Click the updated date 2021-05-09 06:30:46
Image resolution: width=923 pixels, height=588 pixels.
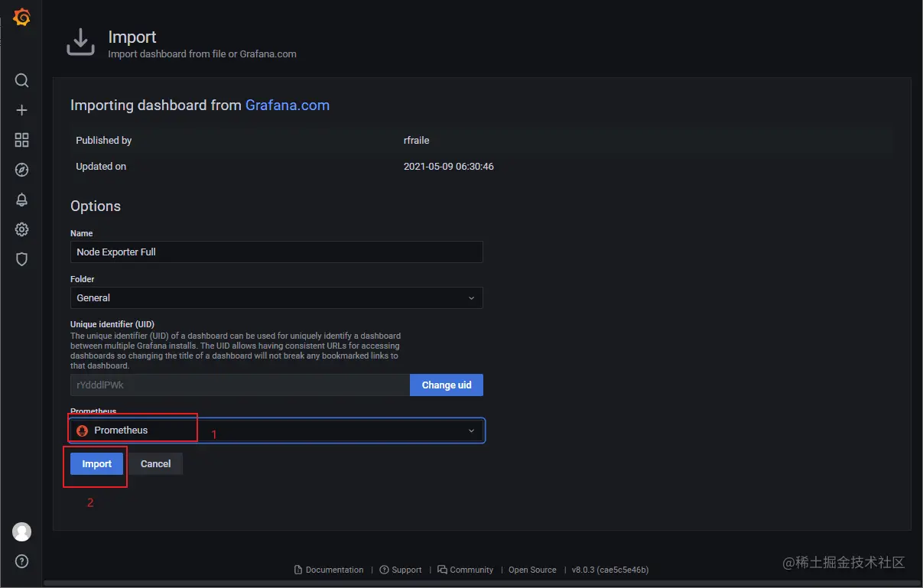pos(449,166)
